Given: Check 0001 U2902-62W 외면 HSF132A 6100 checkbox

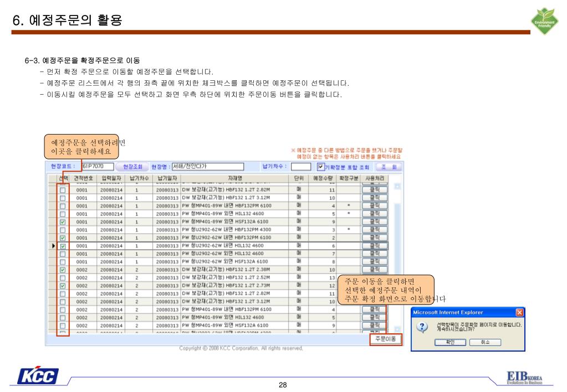Looking at the screenshot, I should pyautogui.click(x=63, y=262).
